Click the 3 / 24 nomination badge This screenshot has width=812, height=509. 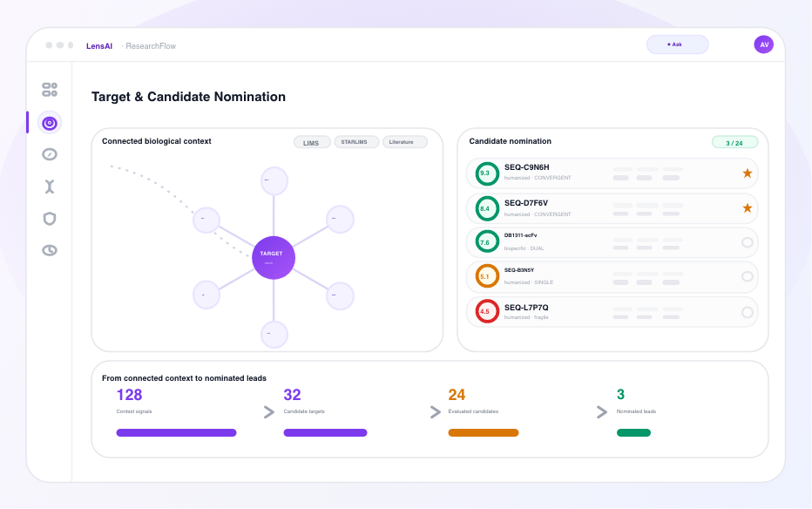point(734,142)
